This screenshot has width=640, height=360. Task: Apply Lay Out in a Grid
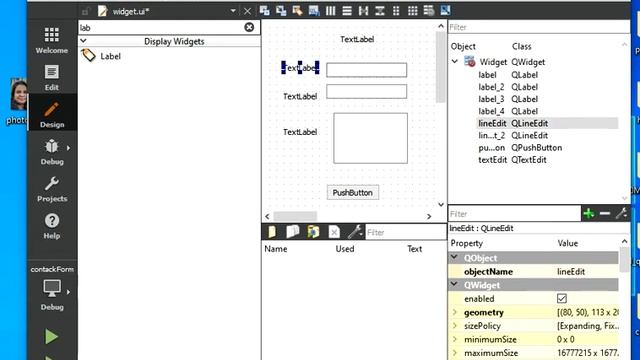click(x=413, y=11)
